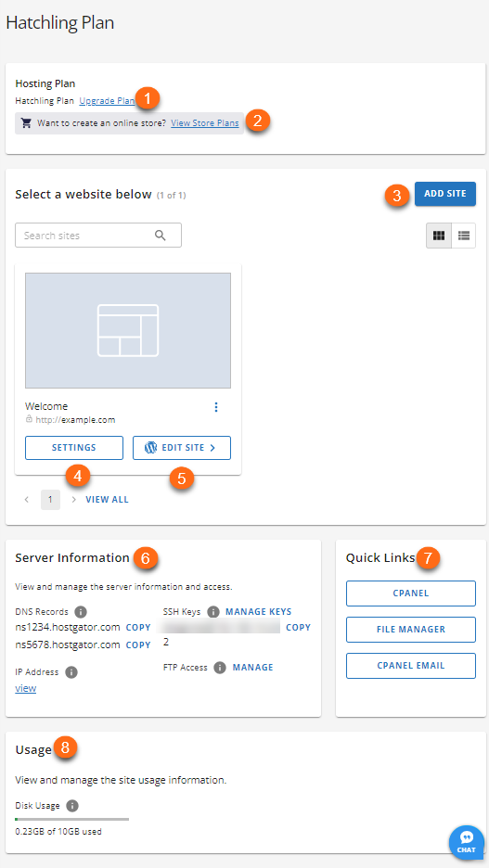Image resolution: width=489 pixels, height=868 pixels.
Task: Copy the blurred SSH key
Action: (x=299, y=628)
